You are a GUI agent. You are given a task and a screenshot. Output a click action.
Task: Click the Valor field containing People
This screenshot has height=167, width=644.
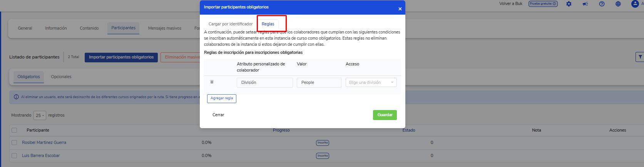click(319, 82)
